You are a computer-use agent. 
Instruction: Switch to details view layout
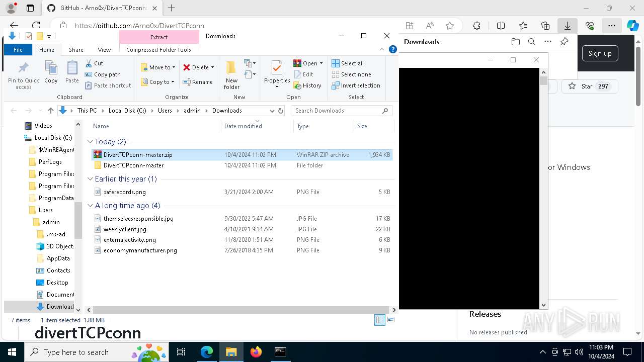click(380, 320)
